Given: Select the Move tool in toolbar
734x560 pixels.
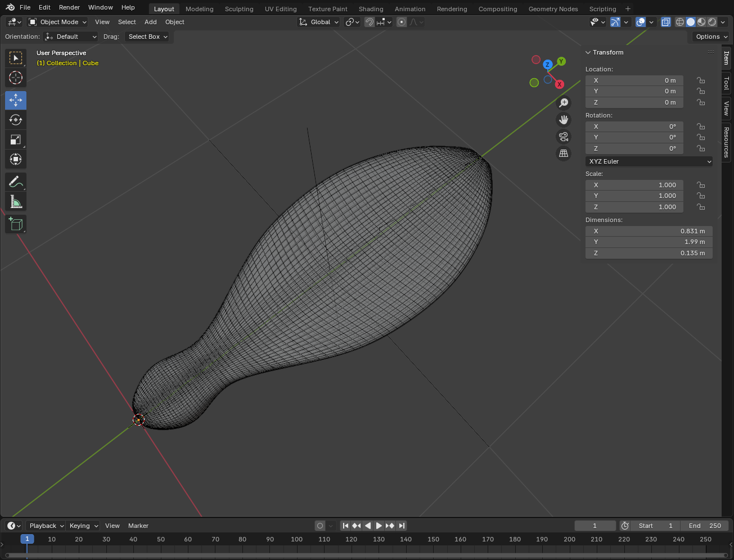Looking at the screenshot, I should point(16,100).
